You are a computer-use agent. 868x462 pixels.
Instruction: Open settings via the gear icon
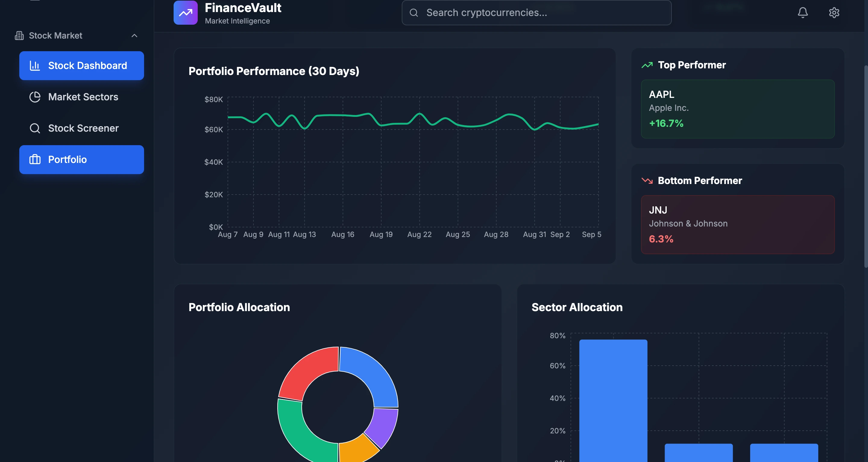click(x=834, y=13)
